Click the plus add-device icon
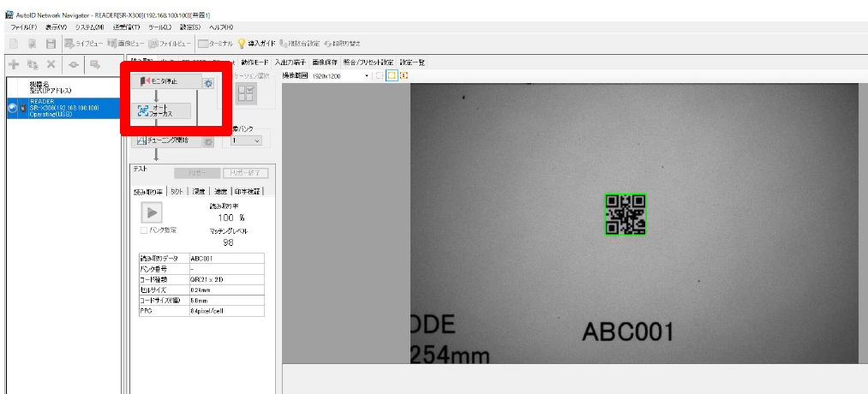Image resolution: width=868 pixels, height=394 pixels. pyautogui.click(x=15, y=64)
